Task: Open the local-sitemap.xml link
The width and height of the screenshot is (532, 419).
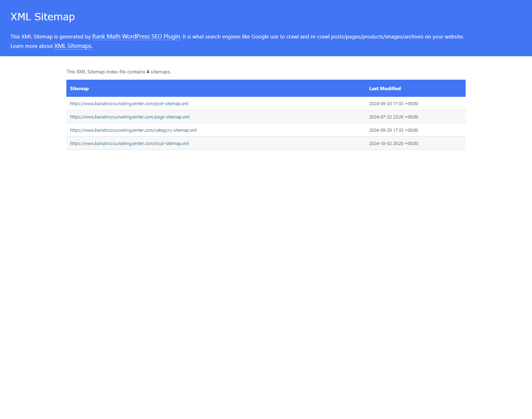Action: 130,143
